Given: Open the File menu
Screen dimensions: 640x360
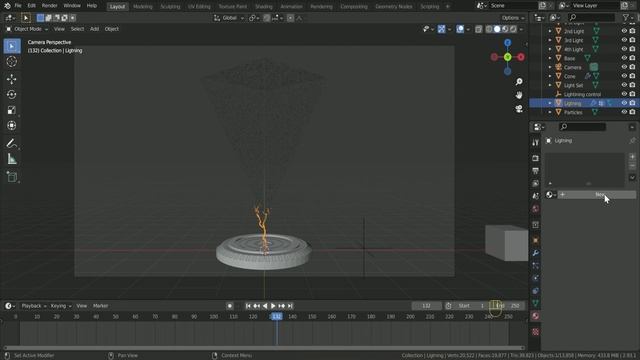Looking at the screenshot, I should click(18, 6).
